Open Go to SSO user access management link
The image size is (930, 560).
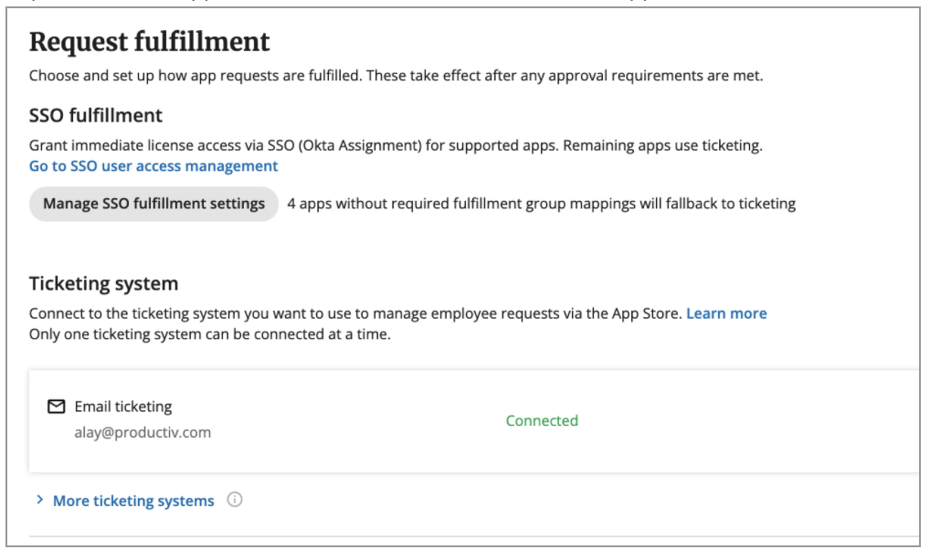153,166
